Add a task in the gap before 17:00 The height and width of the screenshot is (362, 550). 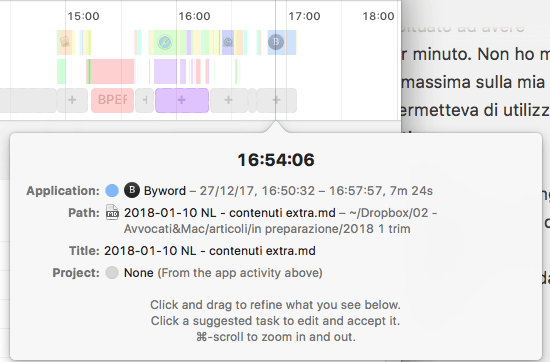pyautogui.click(x=277, y=100)
